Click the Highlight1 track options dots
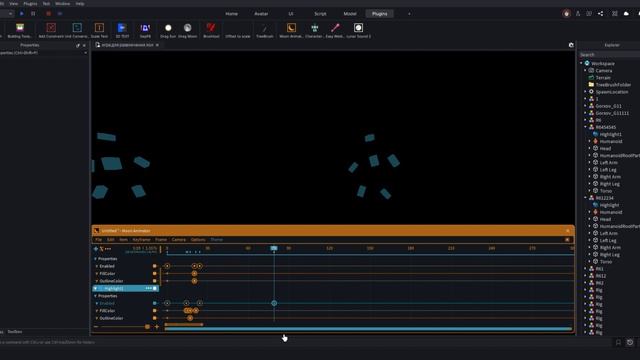 (149, 288)
